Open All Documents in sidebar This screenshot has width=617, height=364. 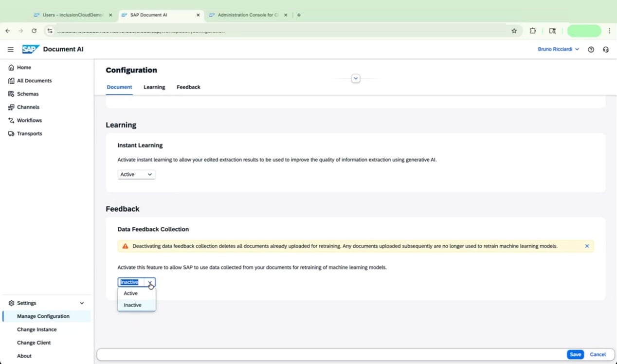[47, 81]
